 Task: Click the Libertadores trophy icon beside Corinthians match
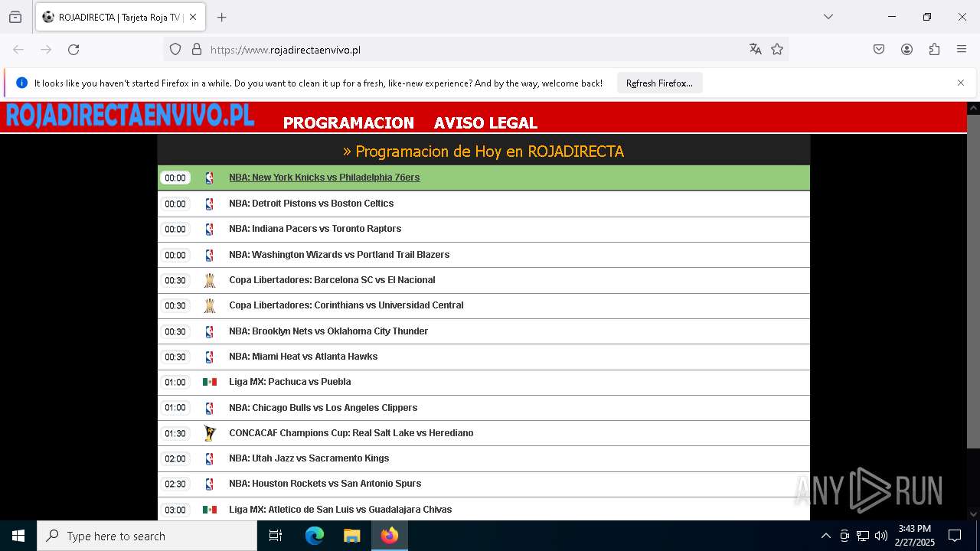[209, 305]
